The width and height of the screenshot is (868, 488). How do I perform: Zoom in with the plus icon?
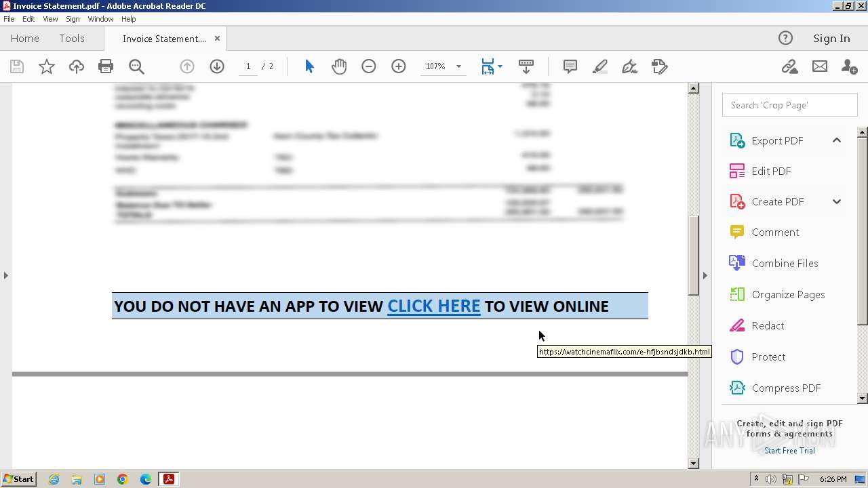click(x=399, y=66)
